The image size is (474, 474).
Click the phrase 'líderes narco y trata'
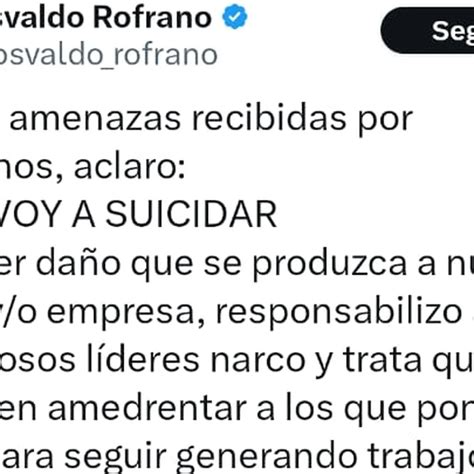pyautogui.click(x=255, y=361)
